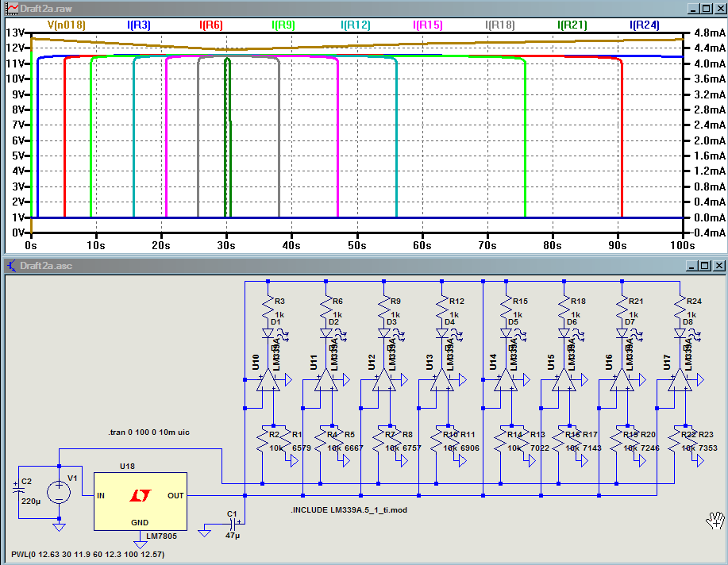Image resolution: width=728 pixels, height=565 pixels.
Task: Select the .INCLUDE LM339A.5_1_ti.mod directive
Action: point(349,510)
